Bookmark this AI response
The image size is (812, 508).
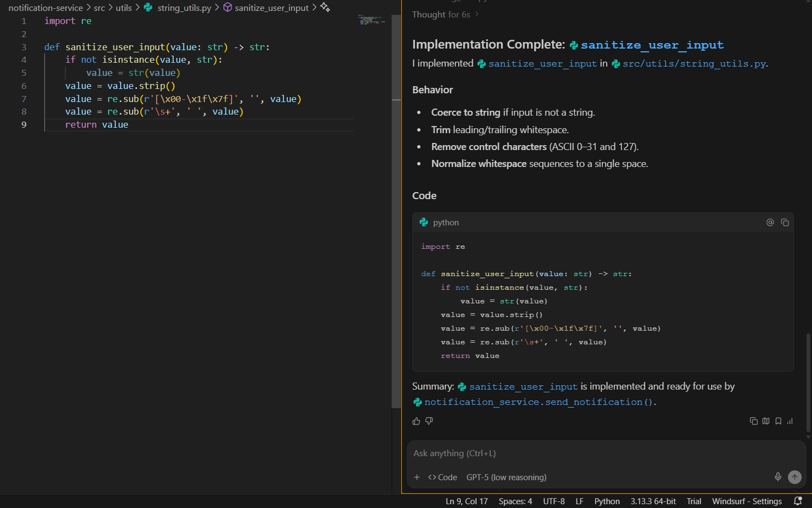click(x=778, y=421)
